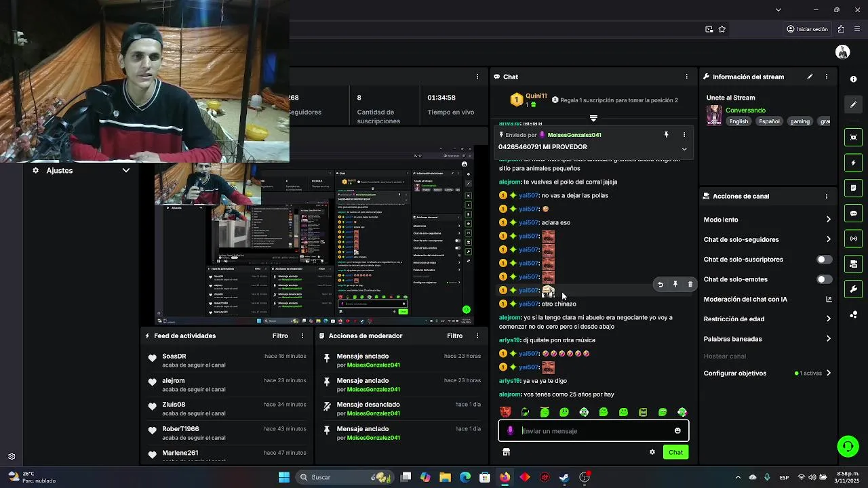Open Feed de actividades three-dot menu
868x488 pixels.
pyautogui.click(x=302, y=335)
